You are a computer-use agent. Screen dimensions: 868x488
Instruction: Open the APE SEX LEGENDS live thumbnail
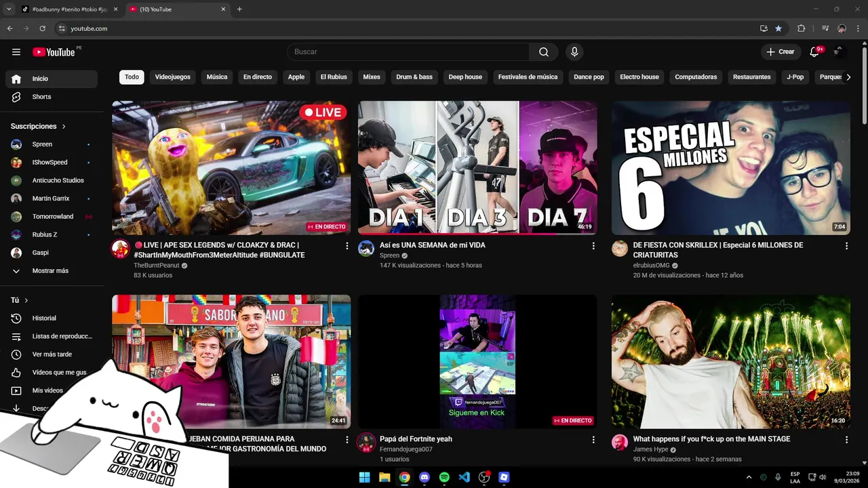coord(231,168)
